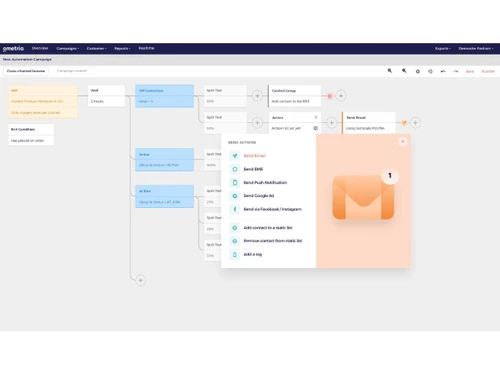Add new branch at bottom of flow
The width and height of the screenshot is (500, 375).
pyautogui.click(x=140, y=280)
